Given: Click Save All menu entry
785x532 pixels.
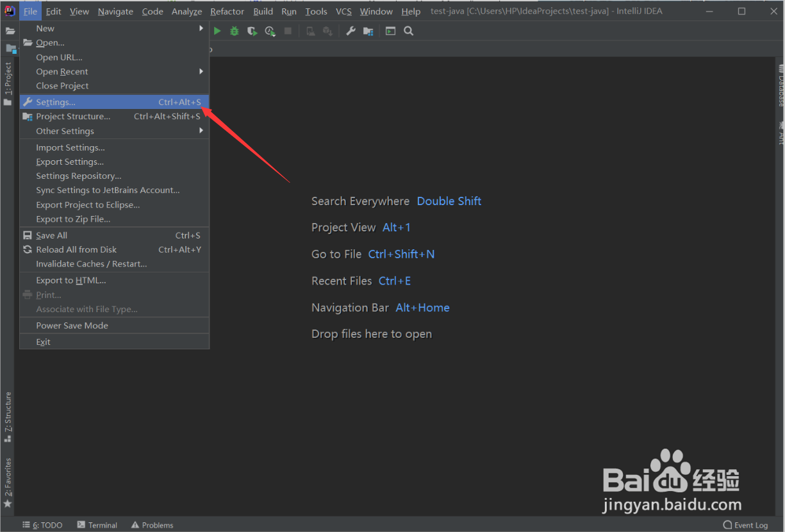Looking at the screenshot, I should coord(114,235).
